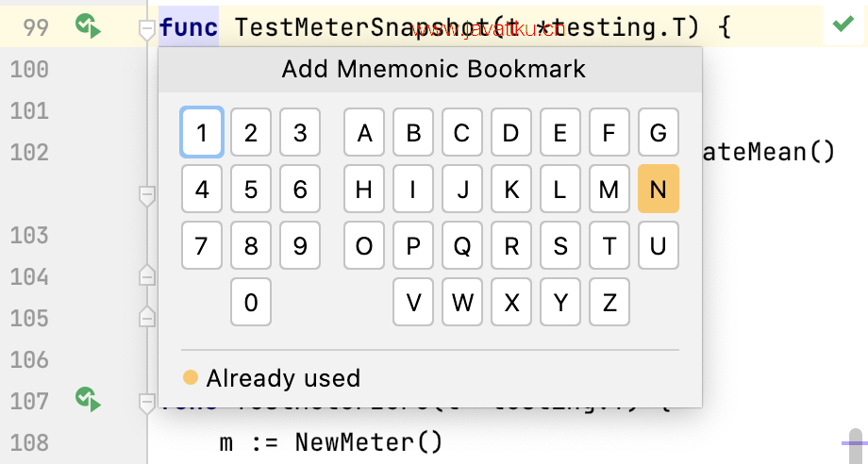The image size is (868, 464).
Task: Assign bookmark mnemonic 8
Action: pos(251,245)
